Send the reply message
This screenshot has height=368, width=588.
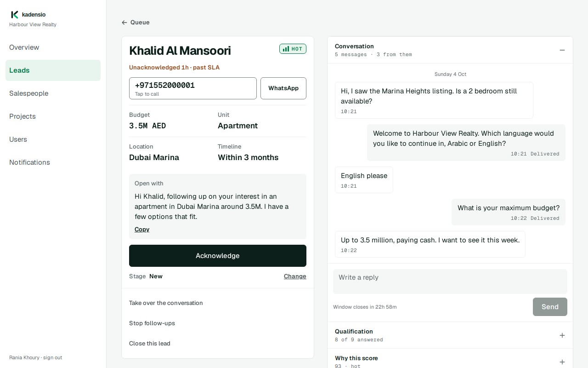[x=550, y=307]
